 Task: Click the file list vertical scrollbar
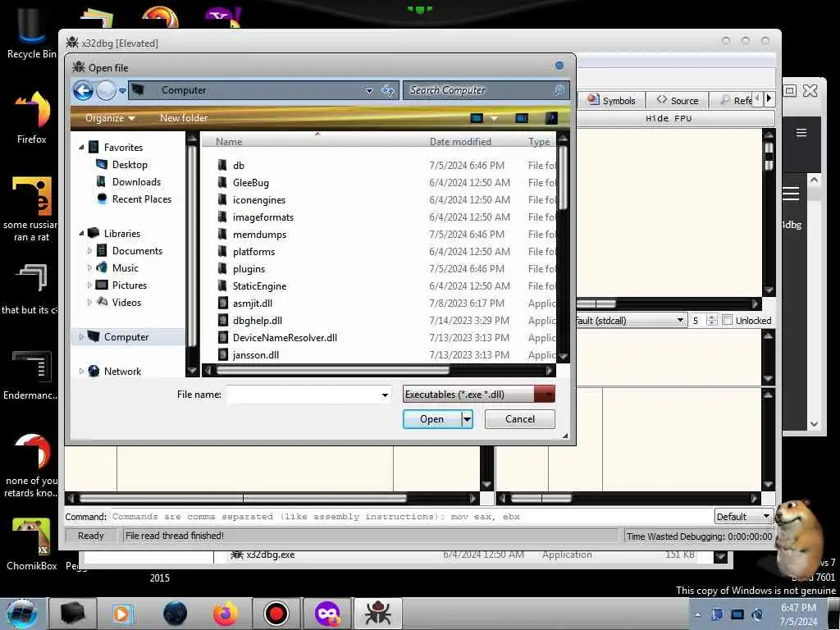pyautogui.click(x=563, y=177)
